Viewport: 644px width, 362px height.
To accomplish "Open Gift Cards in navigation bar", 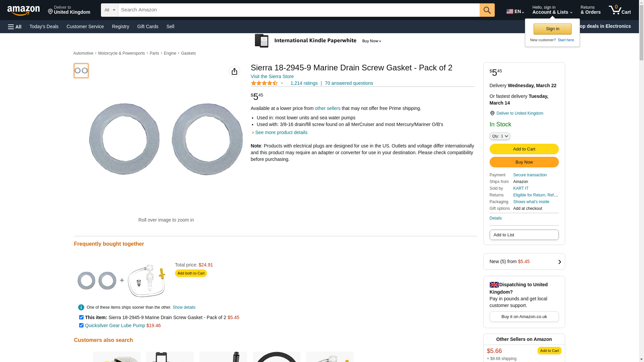I will click(148, 26).
